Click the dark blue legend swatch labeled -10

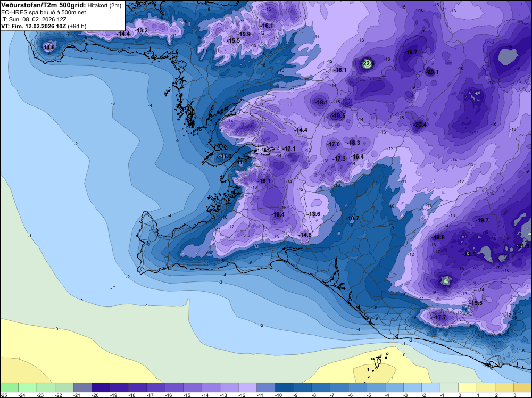(284, 387)
